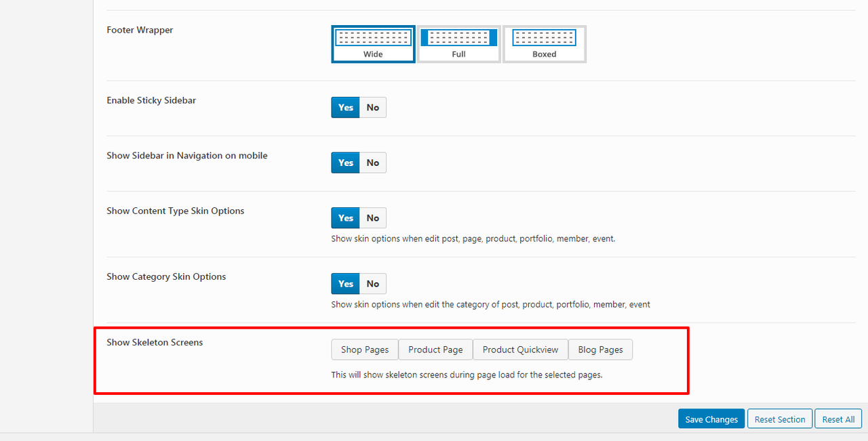Turn off Sidebar in Navigation on mobile
868x441 pixels.
[373, 163]
